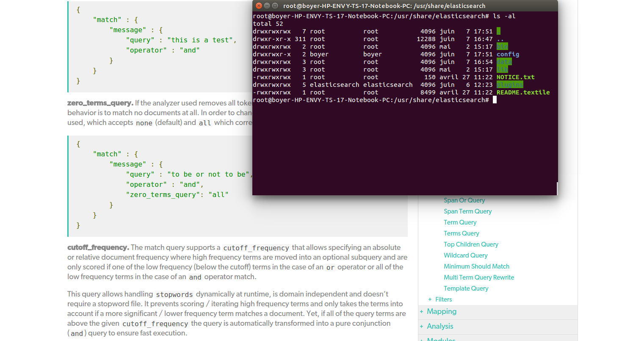Open the Multi Term Query Rewrite link
644x341 pixels.
click(x=479, y=277)
